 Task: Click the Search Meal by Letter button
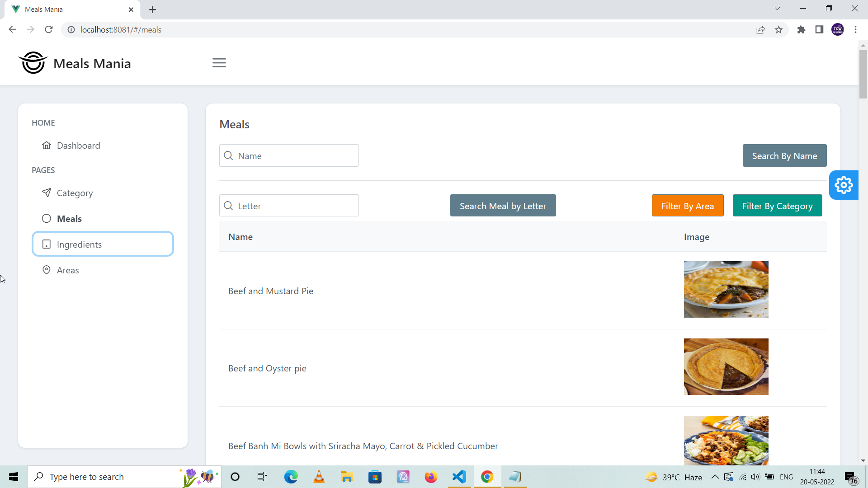(504, 206)
